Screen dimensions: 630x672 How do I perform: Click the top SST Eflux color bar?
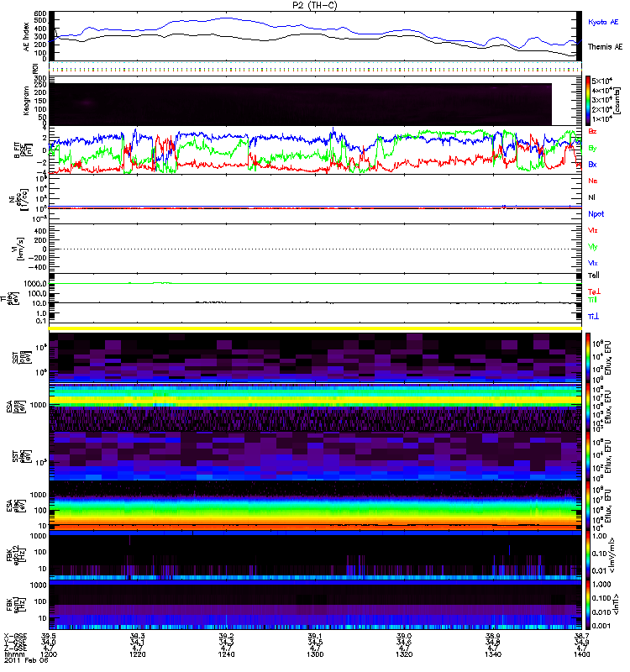(x=590, y=356)
